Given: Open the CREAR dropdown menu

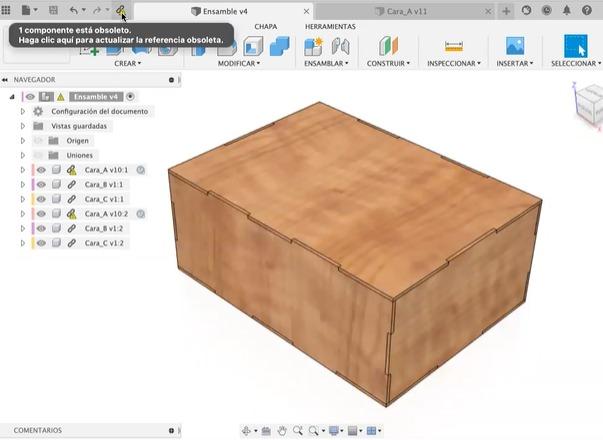Looking at the screenshot, I should pos(128,63).
